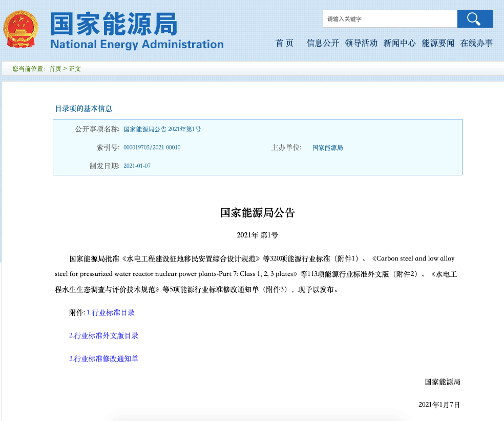Click the 您当前位置 breadcrumb label
The image size is (504, 421).
click(x=29, y=69)
